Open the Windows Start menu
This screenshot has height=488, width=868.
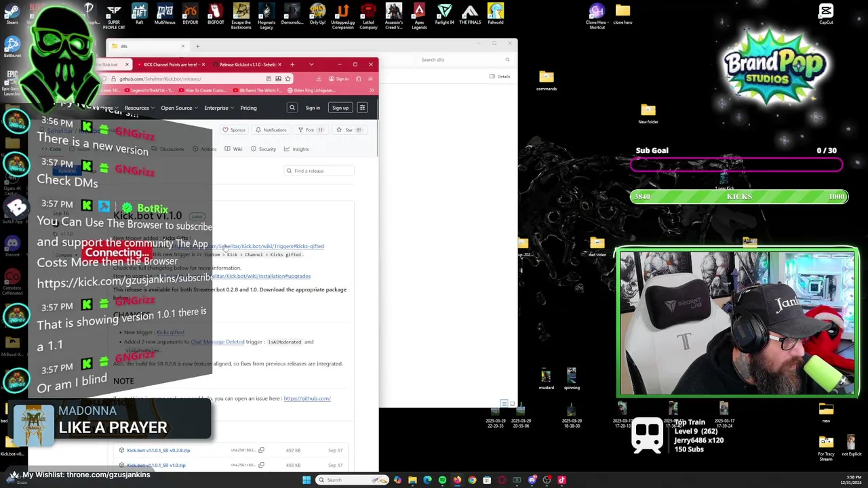(x=307, y=480)
